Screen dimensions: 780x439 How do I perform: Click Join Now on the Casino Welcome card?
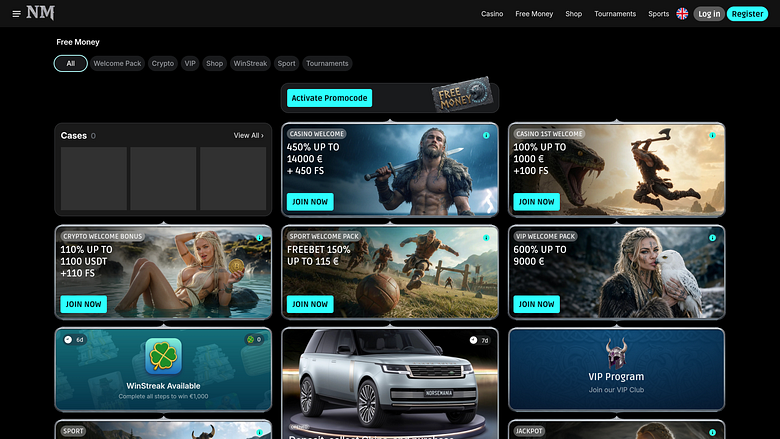click(x=310, y=202)
